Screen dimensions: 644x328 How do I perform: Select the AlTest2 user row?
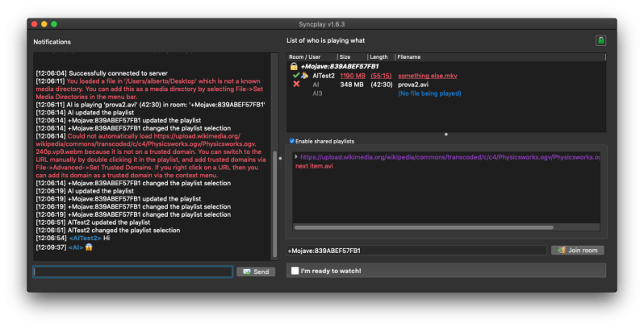446,76
